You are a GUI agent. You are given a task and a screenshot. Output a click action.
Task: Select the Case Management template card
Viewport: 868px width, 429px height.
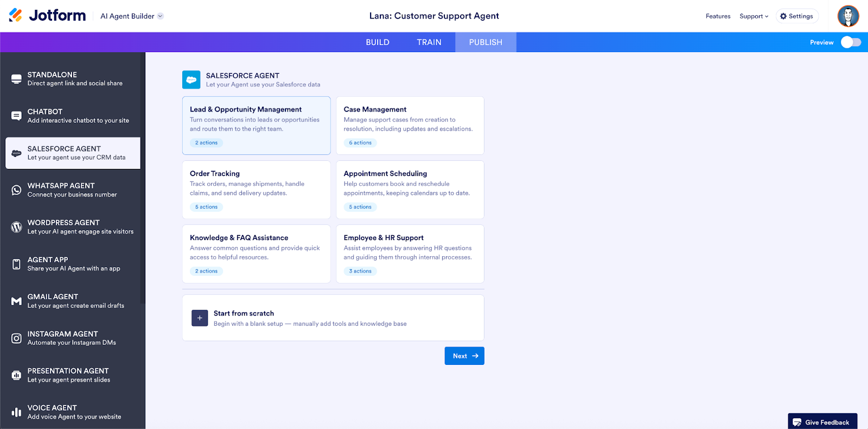pyautogui.click(x=410, y=125)
